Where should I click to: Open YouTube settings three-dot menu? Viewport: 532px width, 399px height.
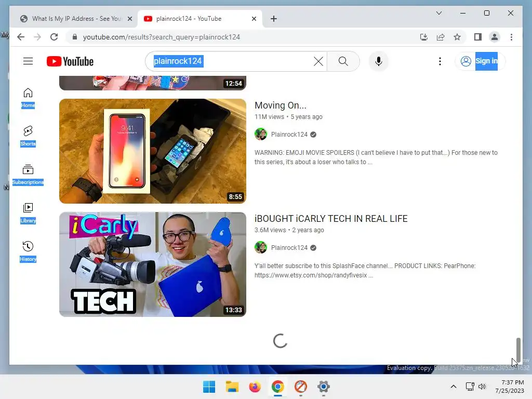(x=440, y=61)
